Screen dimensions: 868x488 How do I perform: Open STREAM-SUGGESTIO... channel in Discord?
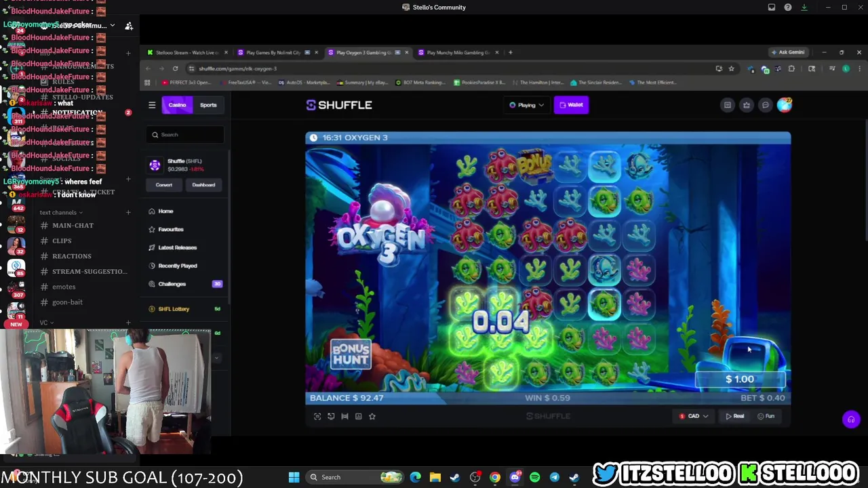(x=90, y=271)
